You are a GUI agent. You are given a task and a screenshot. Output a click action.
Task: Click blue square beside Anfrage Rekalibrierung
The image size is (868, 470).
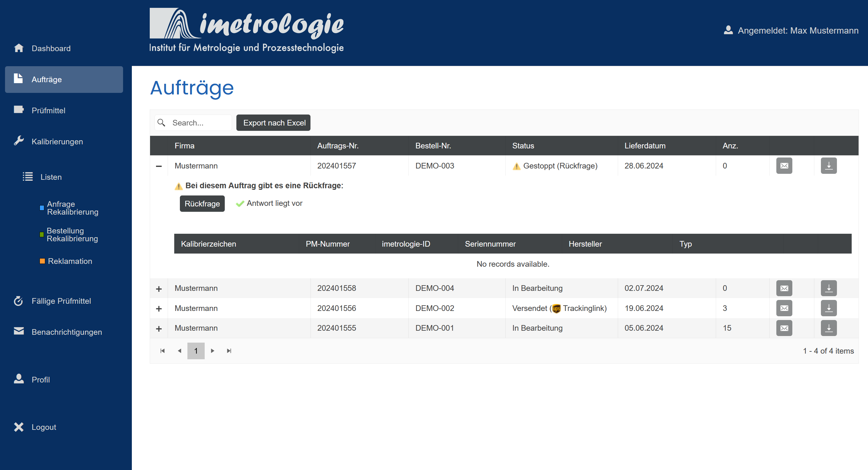click(x=42, y=208)
